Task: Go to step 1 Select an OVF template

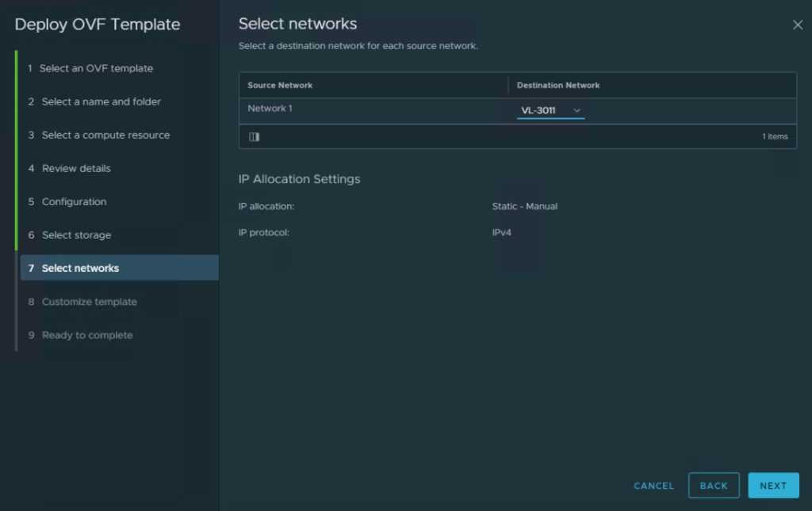Action: 96,69
